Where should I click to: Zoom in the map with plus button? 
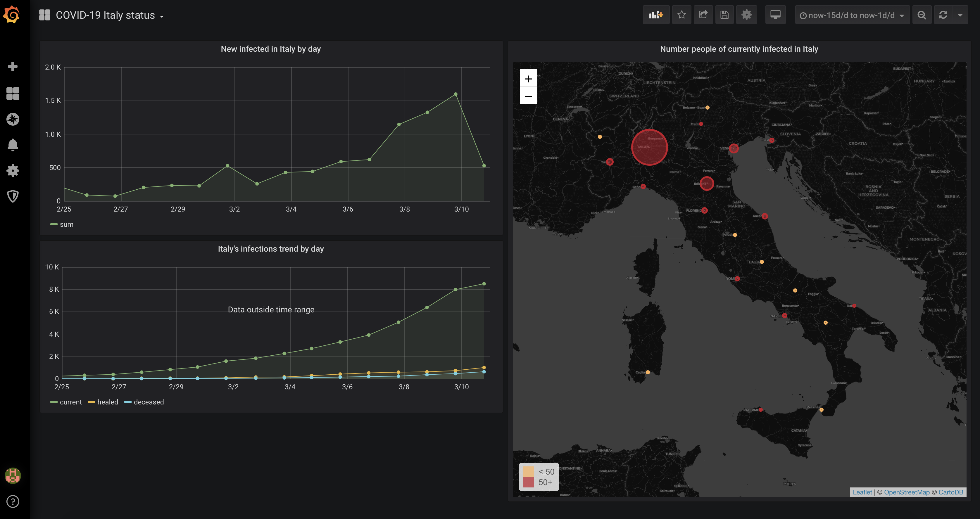(528, 79)
